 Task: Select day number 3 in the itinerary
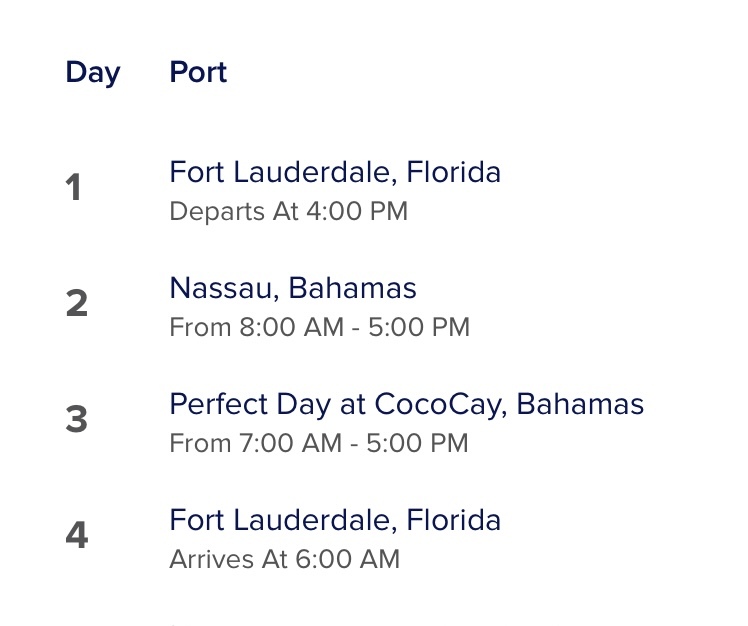point(77,420)
